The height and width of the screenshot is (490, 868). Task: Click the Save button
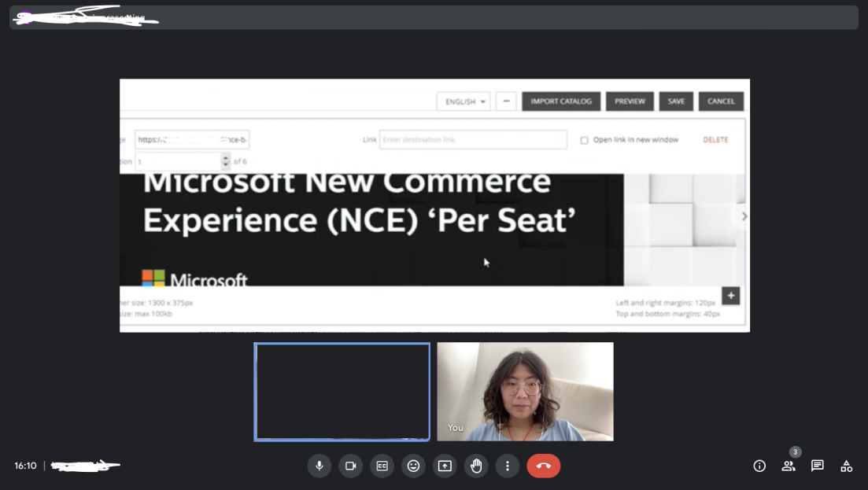point(676,101)
